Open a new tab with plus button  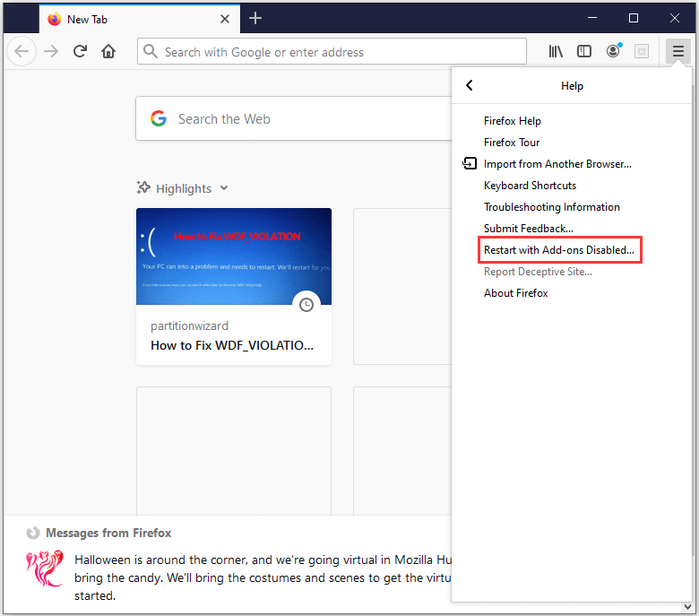[x=255, y=18]
